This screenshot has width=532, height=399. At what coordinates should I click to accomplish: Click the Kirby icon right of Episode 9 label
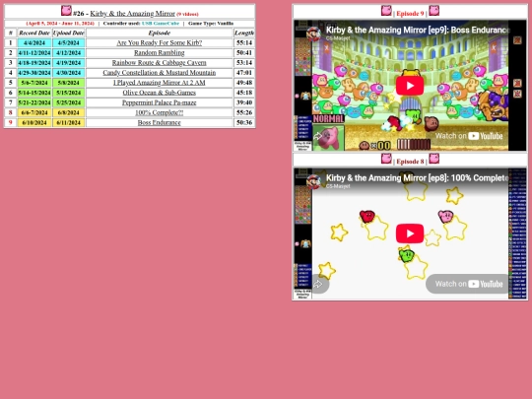[x=433, y=10]
